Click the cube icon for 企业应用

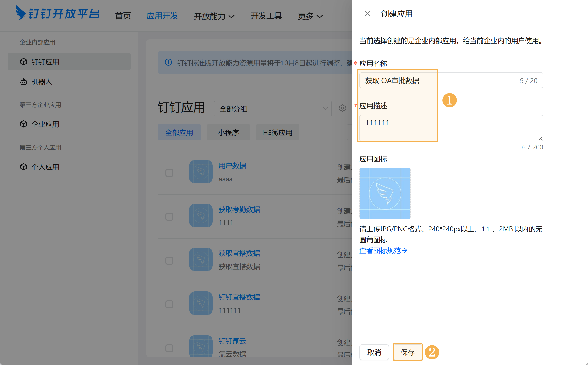tap(24, 124)
